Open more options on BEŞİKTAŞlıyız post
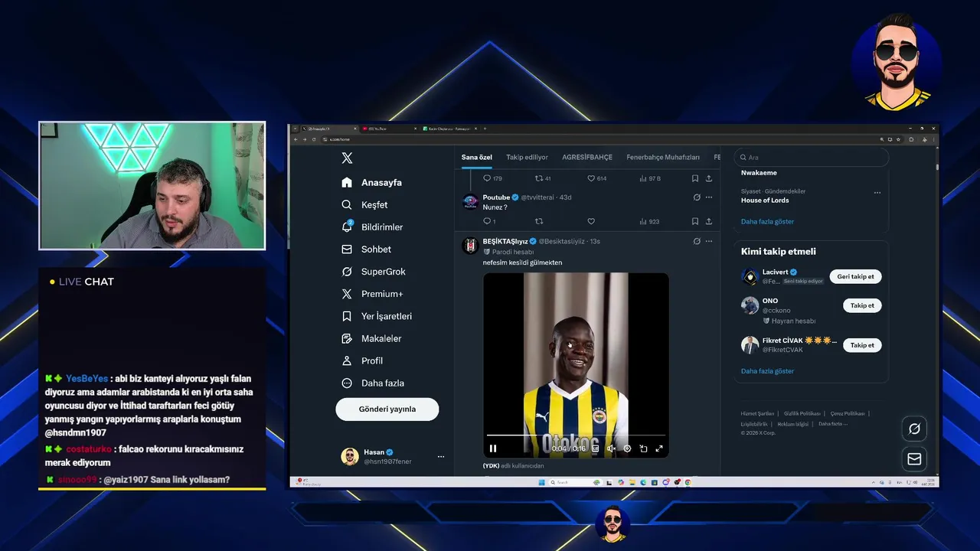Screen dimensions: 980x551 [709, 241]
